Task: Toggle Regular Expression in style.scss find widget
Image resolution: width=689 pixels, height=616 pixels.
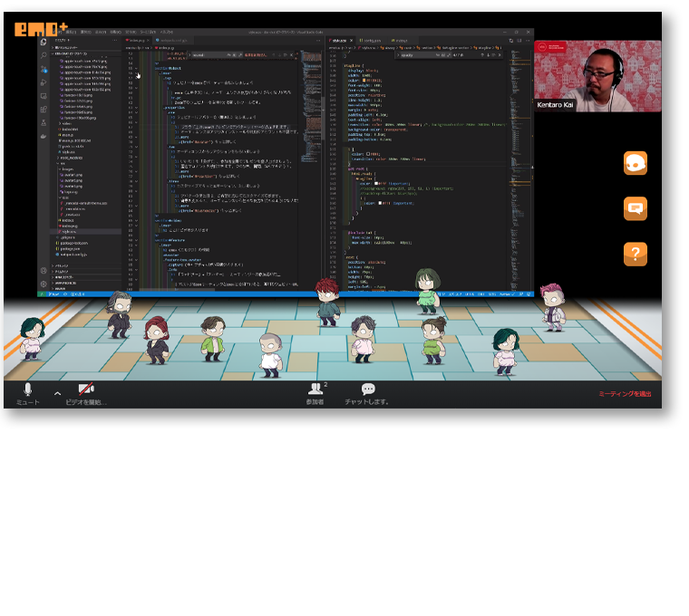Action: point(449,55)
